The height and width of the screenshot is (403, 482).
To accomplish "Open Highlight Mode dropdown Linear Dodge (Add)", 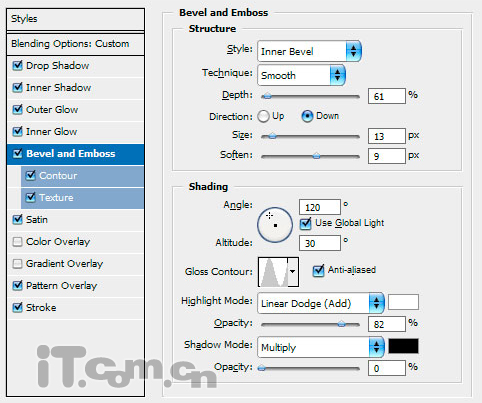I will [321, 303].
